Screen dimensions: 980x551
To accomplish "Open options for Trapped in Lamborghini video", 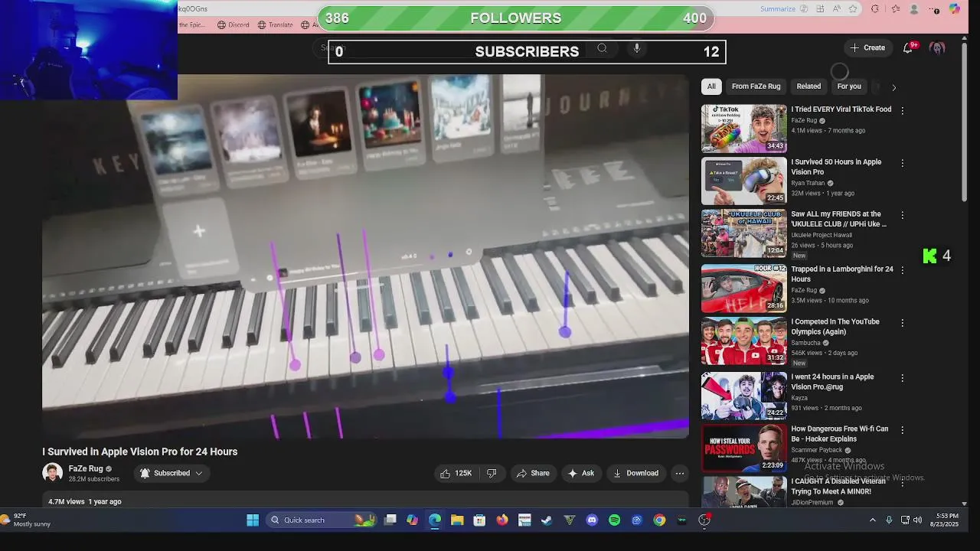I will (902, 270).
